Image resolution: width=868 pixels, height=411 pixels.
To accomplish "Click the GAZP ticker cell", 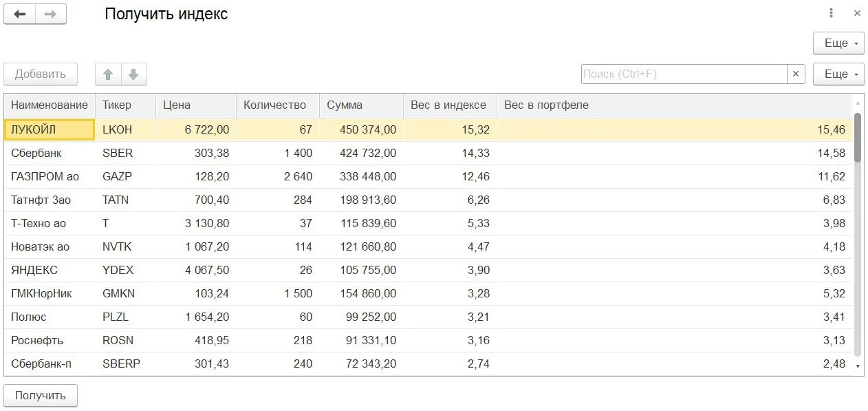I will tap(126, 176).
